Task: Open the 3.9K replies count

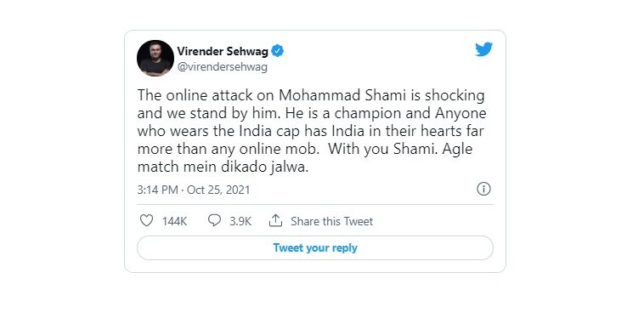Action: (240, 221)
